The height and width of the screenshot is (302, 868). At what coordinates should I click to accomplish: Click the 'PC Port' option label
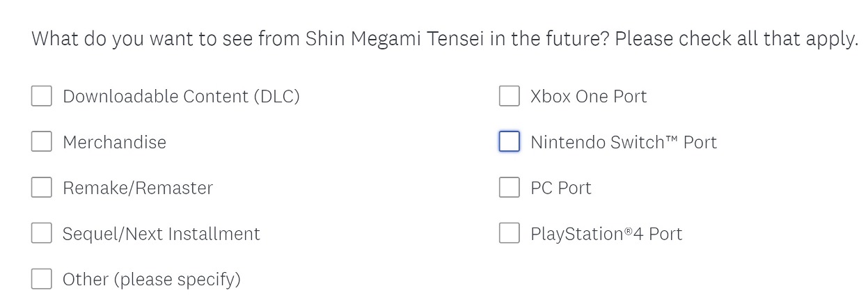[560, 188]
